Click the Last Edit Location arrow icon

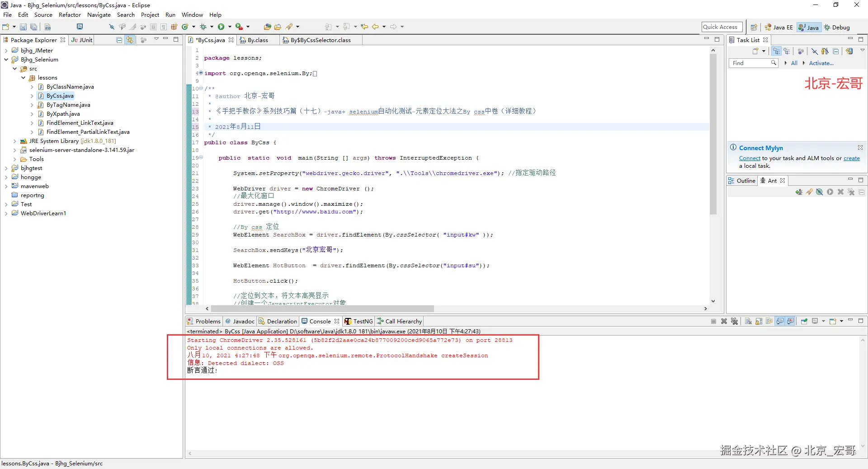tap(364, 27)
